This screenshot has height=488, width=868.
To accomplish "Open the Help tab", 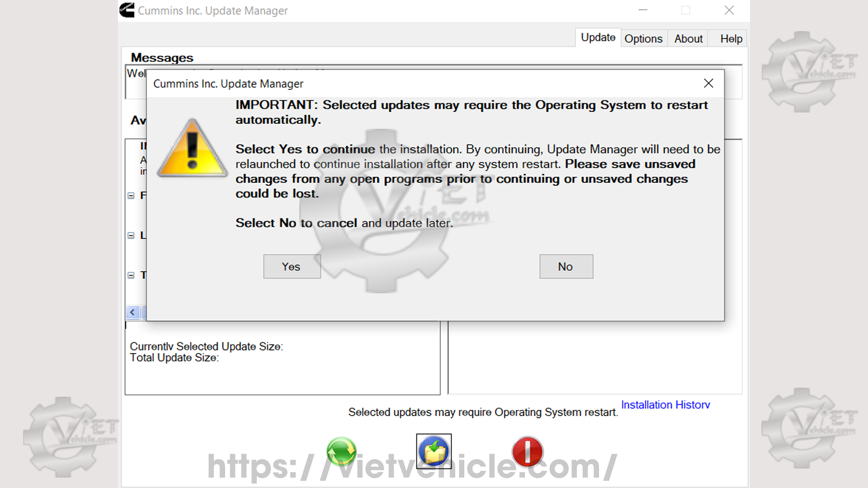I will (731, 39).
